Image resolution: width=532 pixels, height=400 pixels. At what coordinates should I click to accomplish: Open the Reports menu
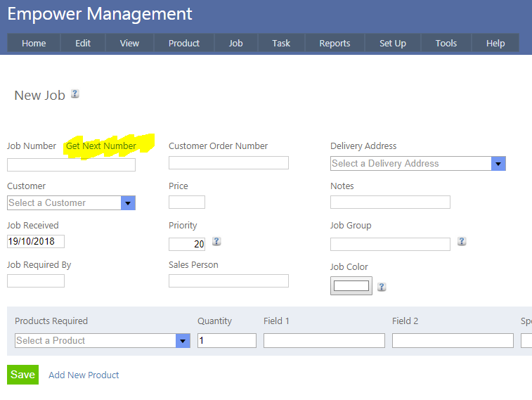coord(335,43)
